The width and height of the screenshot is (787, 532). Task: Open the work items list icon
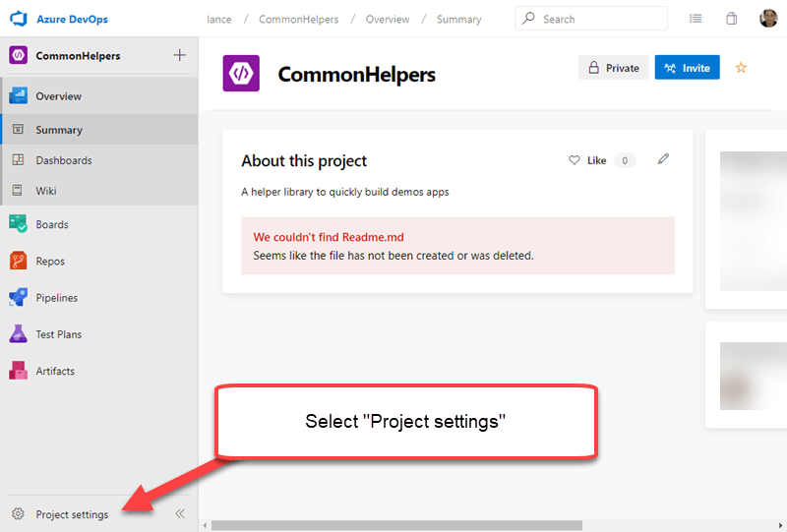pyautogui.click(x=696, y=19)
